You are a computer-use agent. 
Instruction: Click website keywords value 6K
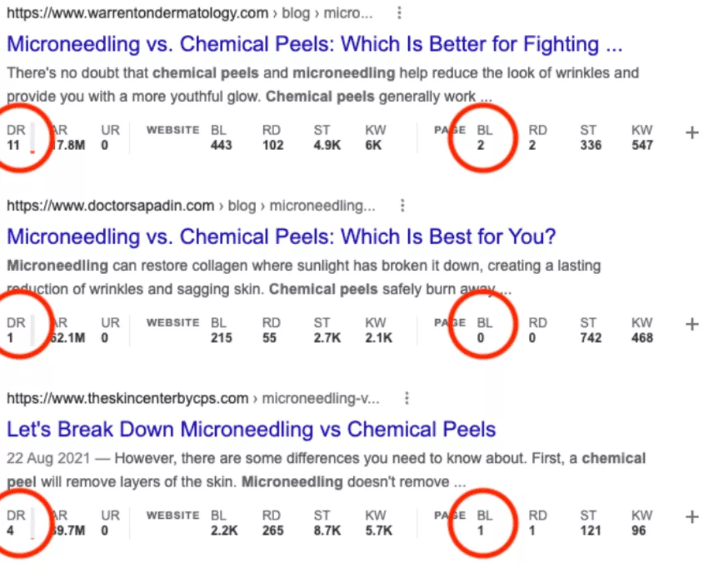coord(373,145)
